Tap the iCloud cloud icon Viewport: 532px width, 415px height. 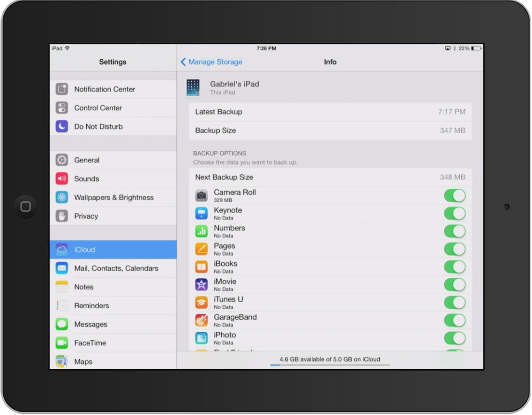[x=62, y=249]
